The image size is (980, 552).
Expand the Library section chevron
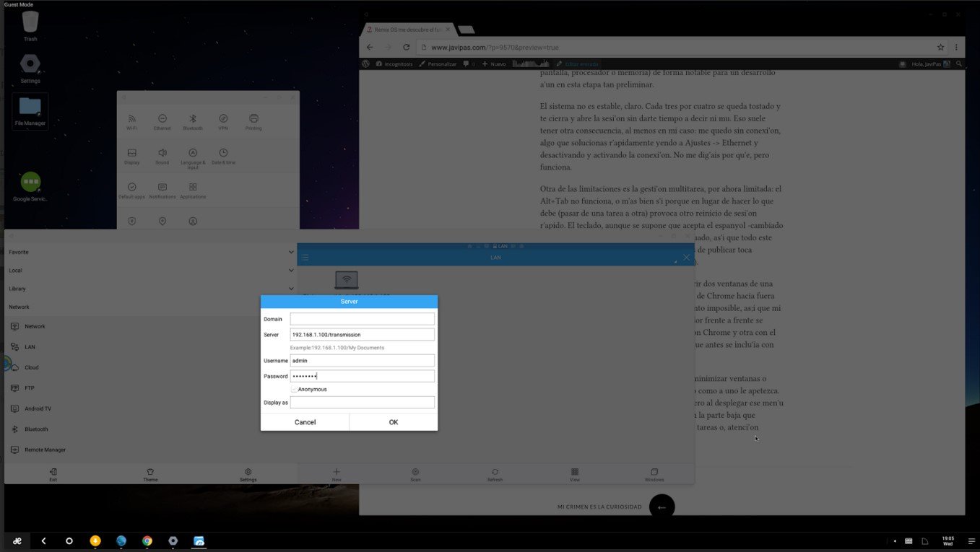click(x=291, y=289)
